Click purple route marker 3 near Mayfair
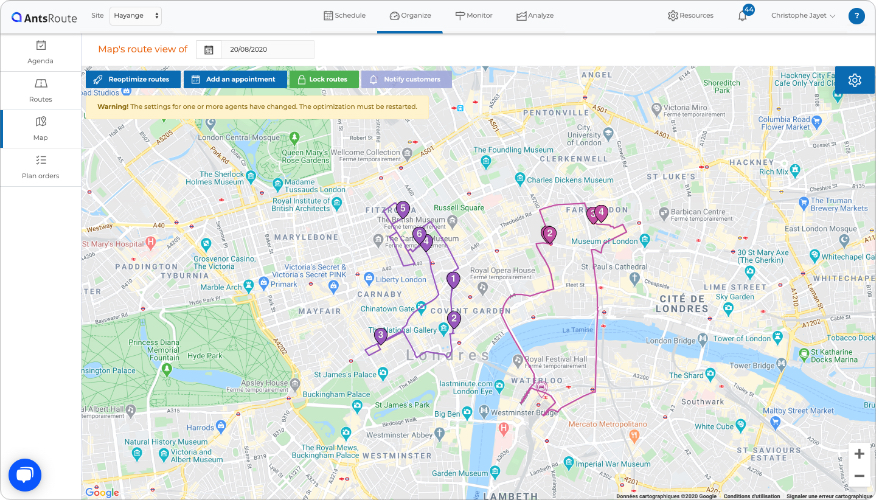 click(x=380, y=336)
